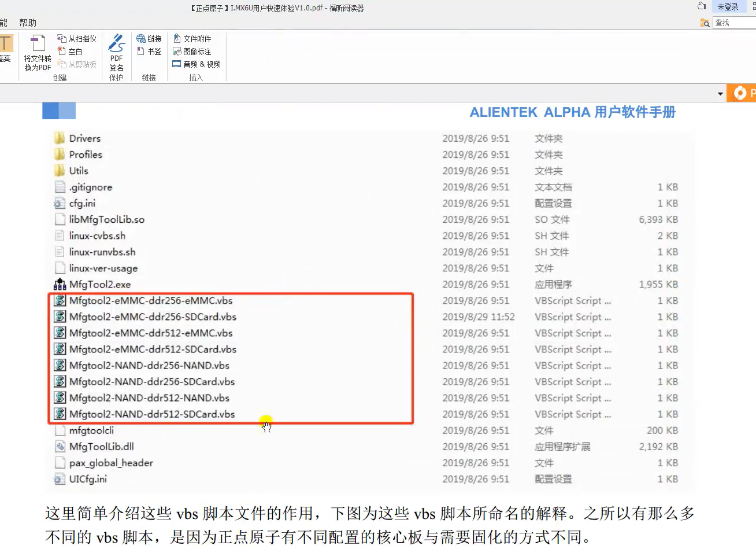Click the 应用程序扩展 type label
The width and height of the screenshot is (756, 549).
[x=562, y=446]
